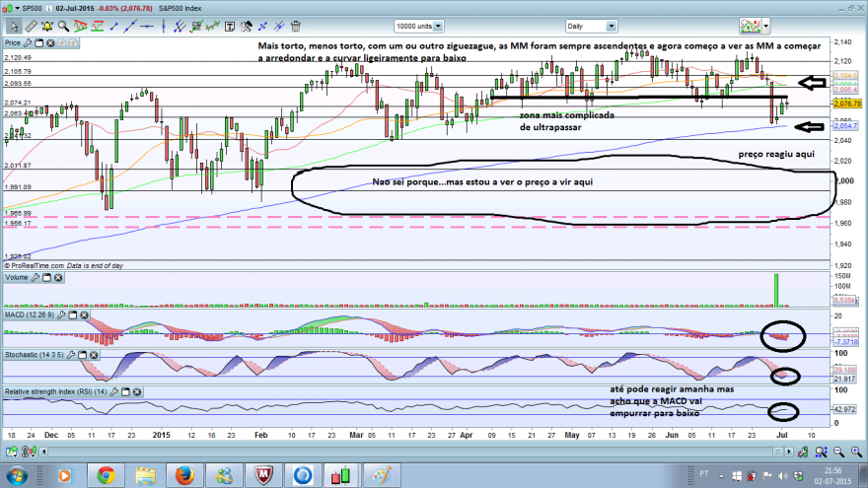
Task: Open McAfee from the taskbar
Action: tap(263, 475)
